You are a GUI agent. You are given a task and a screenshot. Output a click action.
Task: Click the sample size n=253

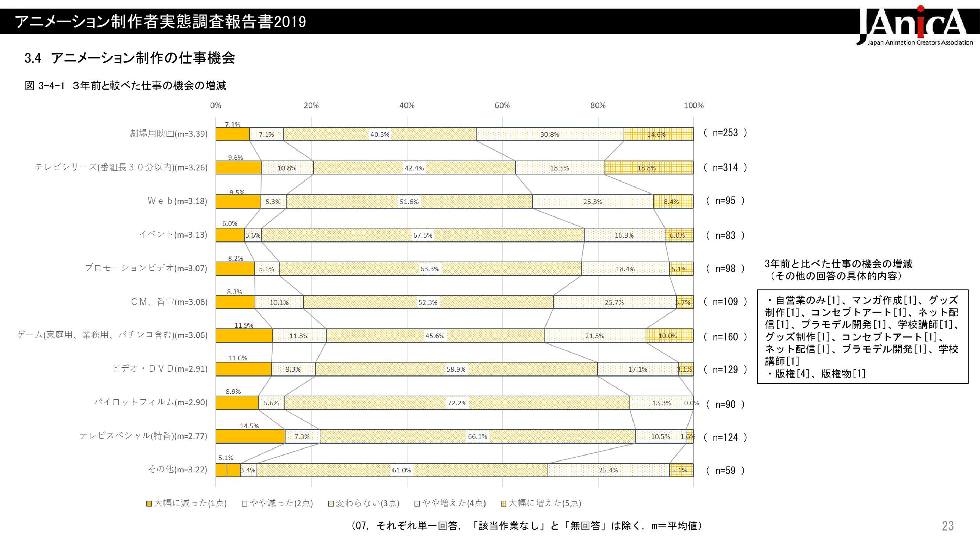point(725,133)
